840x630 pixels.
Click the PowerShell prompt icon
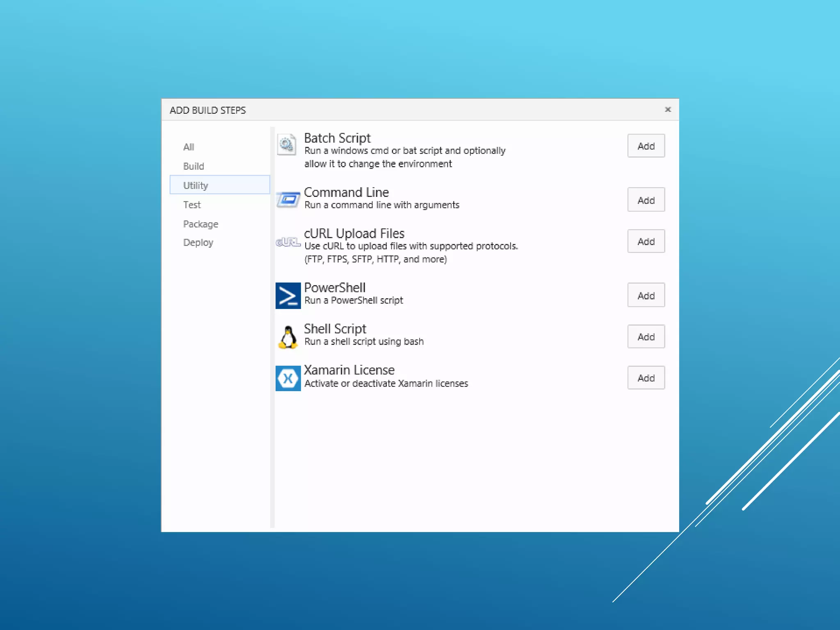(288, 295)
